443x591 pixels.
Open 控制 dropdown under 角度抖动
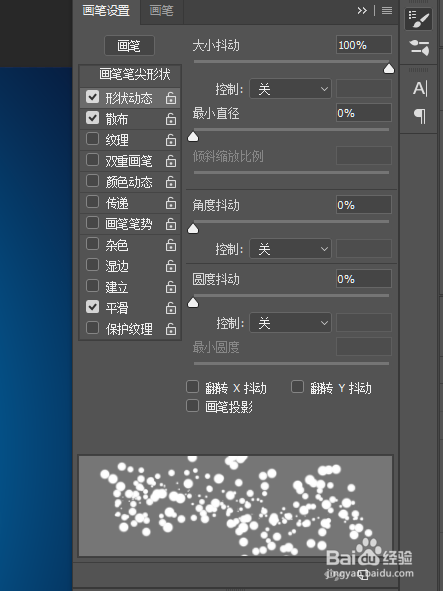pos(290,249)
